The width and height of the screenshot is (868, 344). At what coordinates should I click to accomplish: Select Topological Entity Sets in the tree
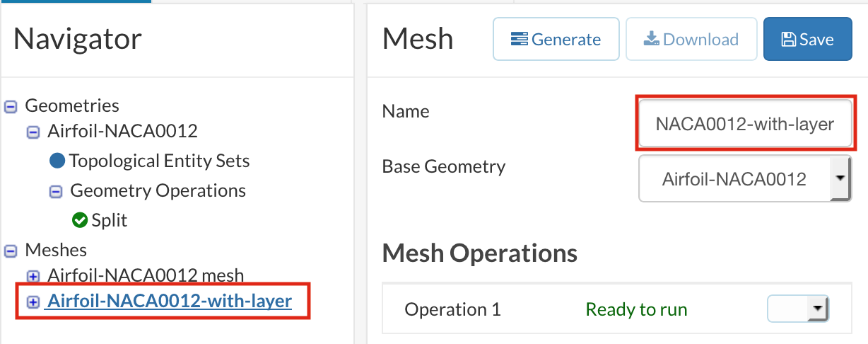click(x=159, y=161)
